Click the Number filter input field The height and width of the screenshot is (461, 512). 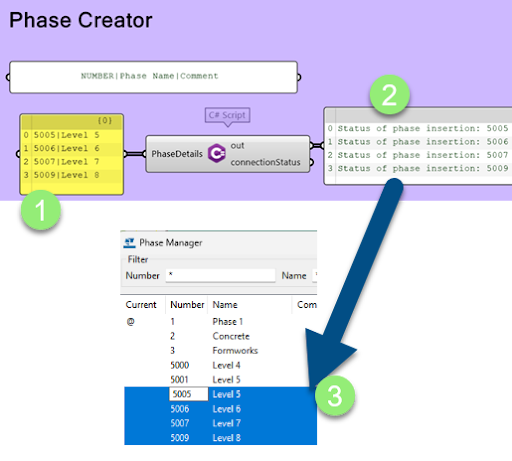[x=220, y=275]
